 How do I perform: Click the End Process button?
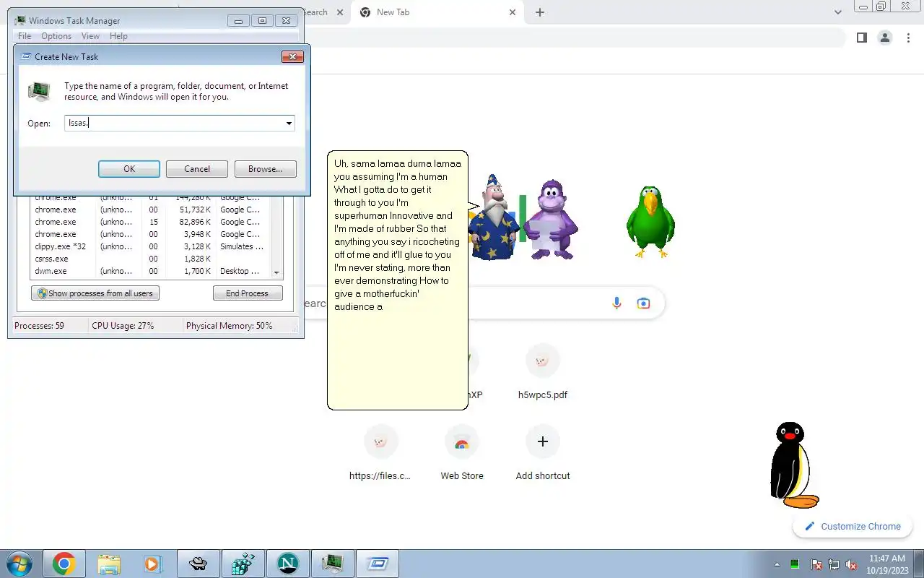247,293
